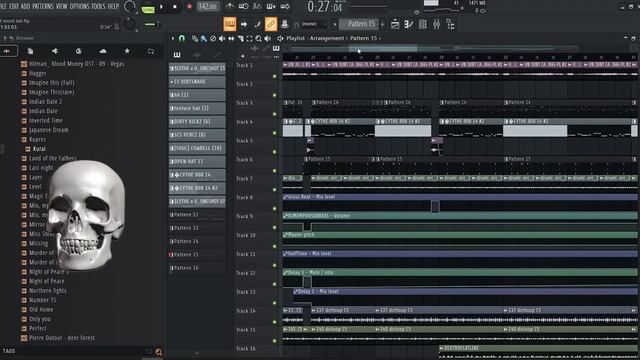The width and height of the screenshot is (640, 360).
Task: Start playback with Play button
Action: tap(161, 7)
